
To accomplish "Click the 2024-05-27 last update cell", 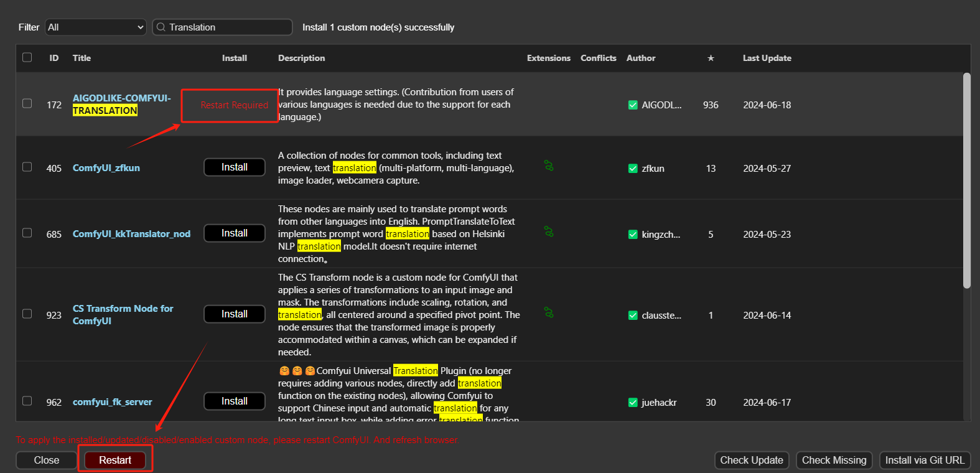I will click(767, 169).
